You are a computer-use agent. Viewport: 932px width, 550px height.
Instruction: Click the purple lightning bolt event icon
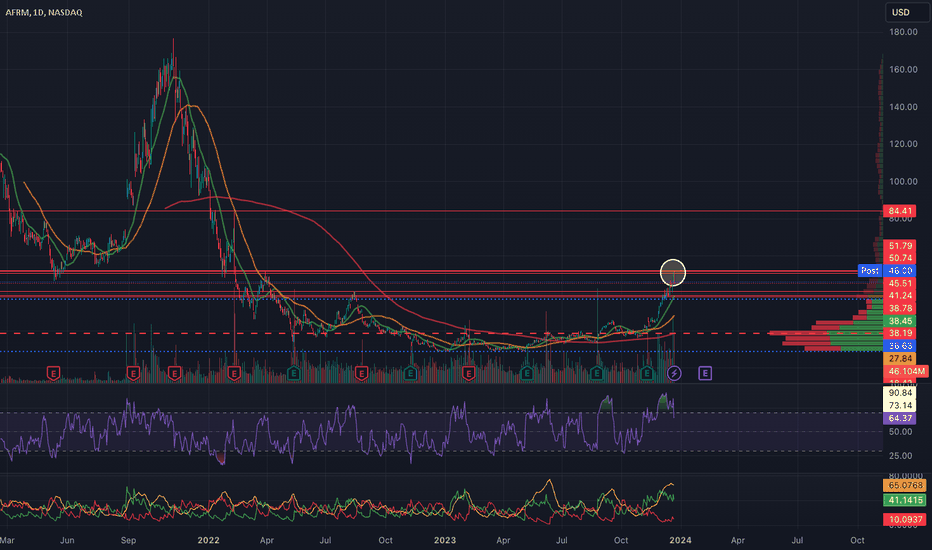click(674, 373)
